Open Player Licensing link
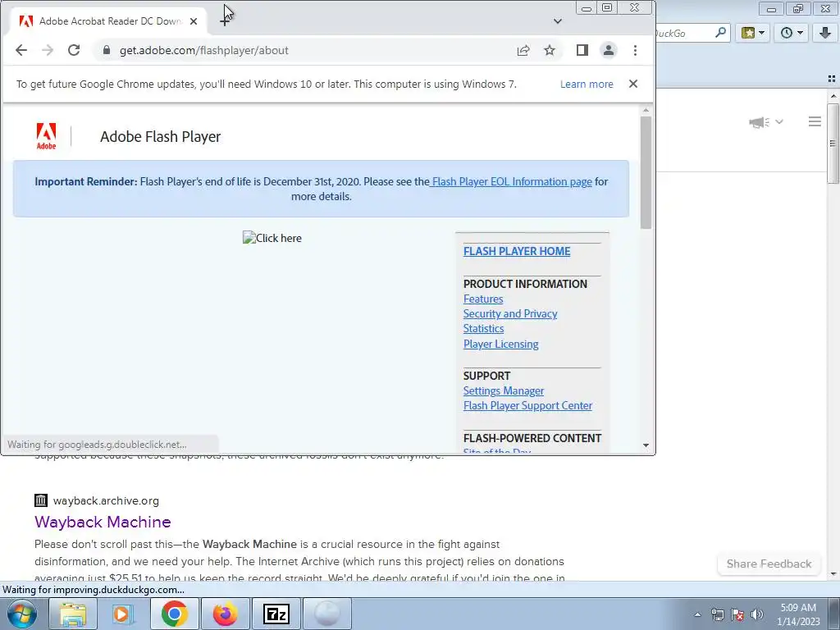The height and width of the screenshot is (630, 840). pos(501,344)
